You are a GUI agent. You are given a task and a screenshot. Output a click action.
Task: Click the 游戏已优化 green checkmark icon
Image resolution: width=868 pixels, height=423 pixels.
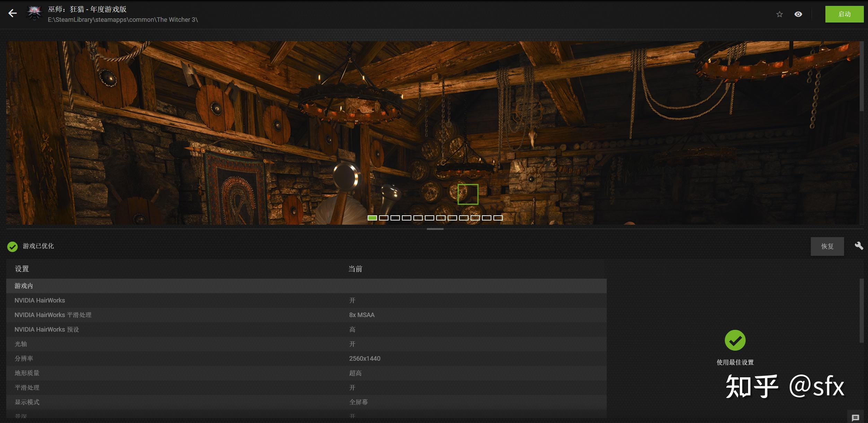click(x=12, y=246)
